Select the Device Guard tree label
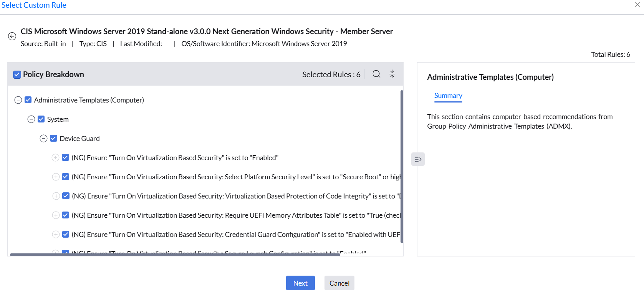 79,138
